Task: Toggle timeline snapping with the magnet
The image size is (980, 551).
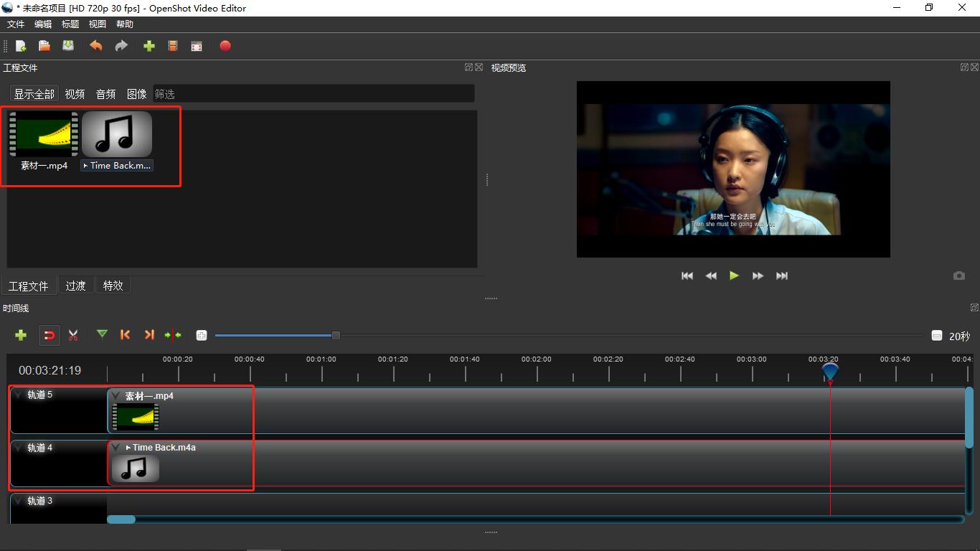Action: coord(50,335)
